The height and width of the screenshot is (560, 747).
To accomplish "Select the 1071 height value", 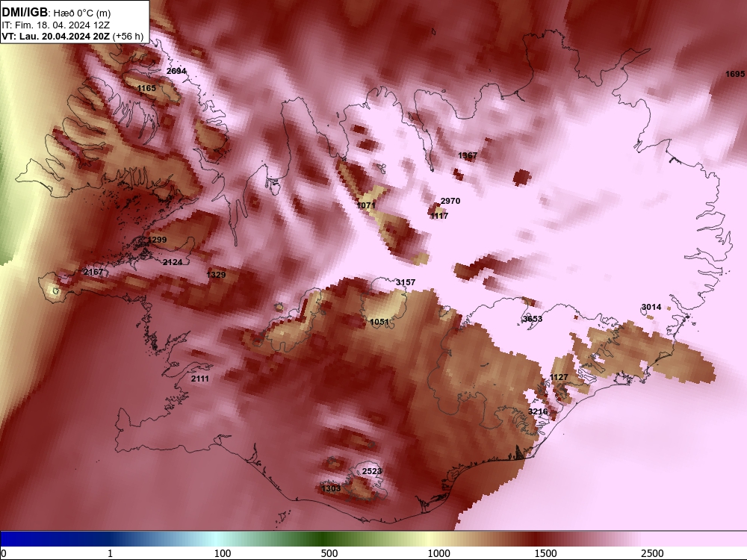I will point(366,205).
